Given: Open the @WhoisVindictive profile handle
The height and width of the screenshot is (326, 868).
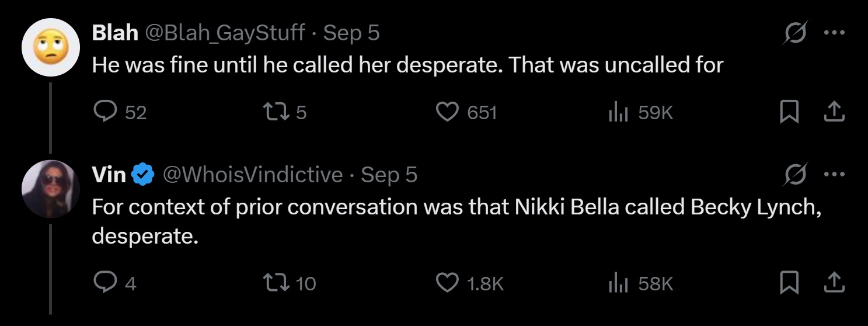Looking at the screenshot, I should pyautogui.click(x=252, y=175).
